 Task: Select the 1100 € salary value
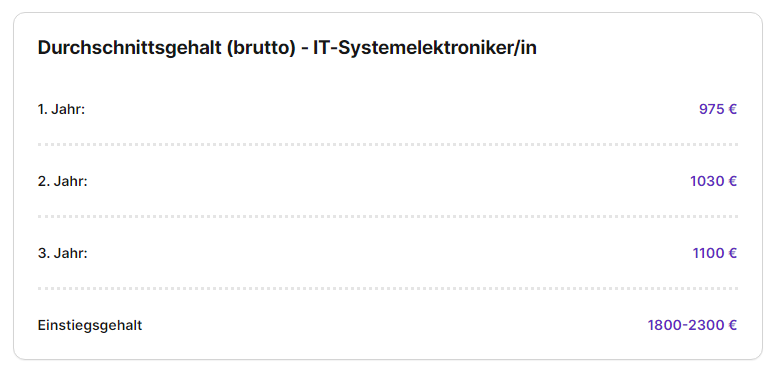(715, 253)
